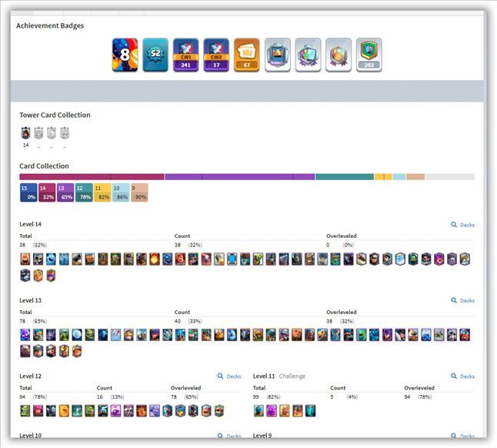The width and height of the screenshot is (497, 448).
Task: Click the last card in Level 14's second row
Action: (51, 276)
